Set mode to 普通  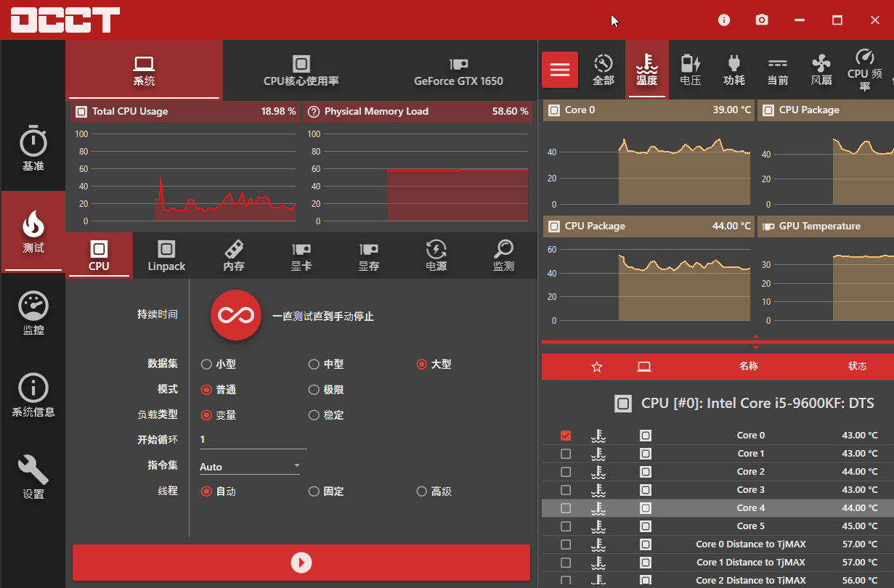coord(219,390)
